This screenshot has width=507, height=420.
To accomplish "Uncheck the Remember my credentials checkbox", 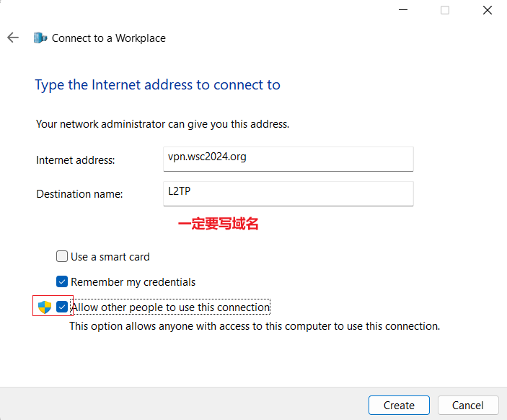I will point(62,281).
